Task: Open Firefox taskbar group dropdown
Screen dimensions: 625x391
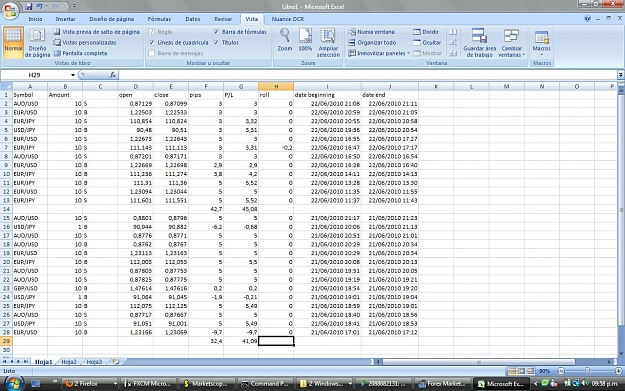Action: [115, 384]
